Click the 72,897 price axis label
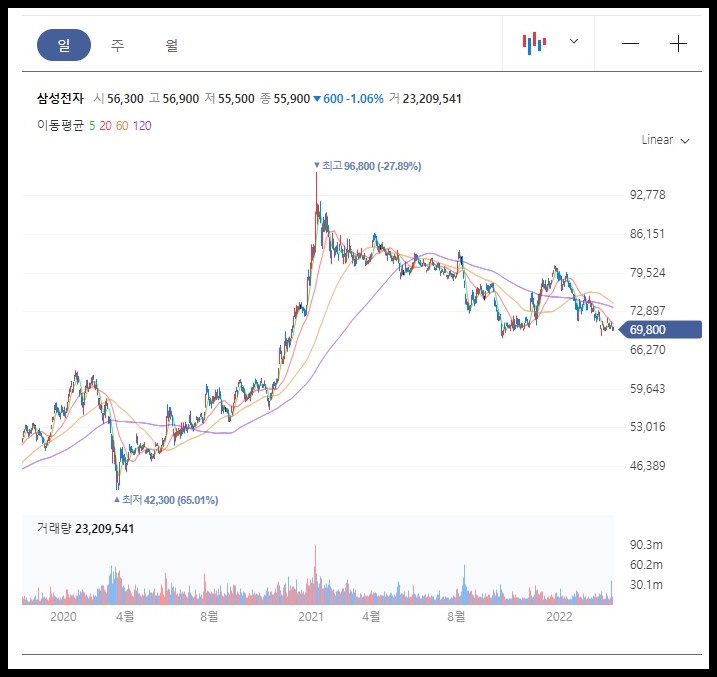Screen dimensions: 717x677 (x=647, y=311)
